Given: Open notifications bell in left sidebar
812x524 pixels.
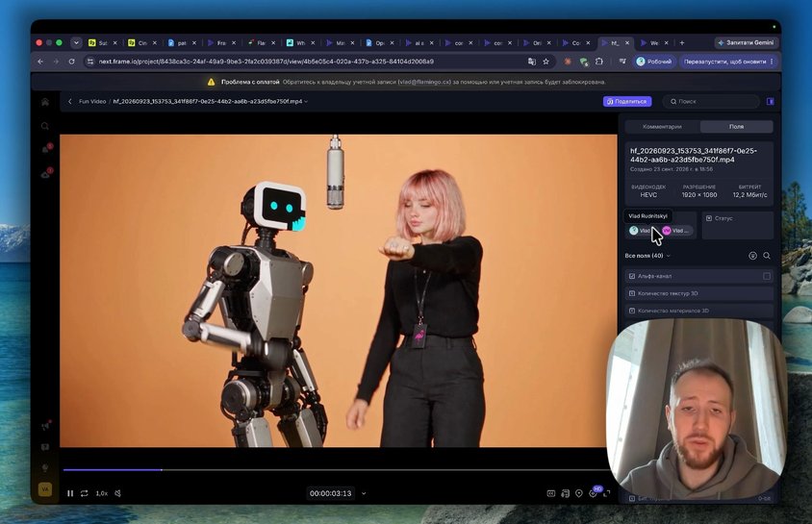Looking at the screenshot, I should [45, 149].
